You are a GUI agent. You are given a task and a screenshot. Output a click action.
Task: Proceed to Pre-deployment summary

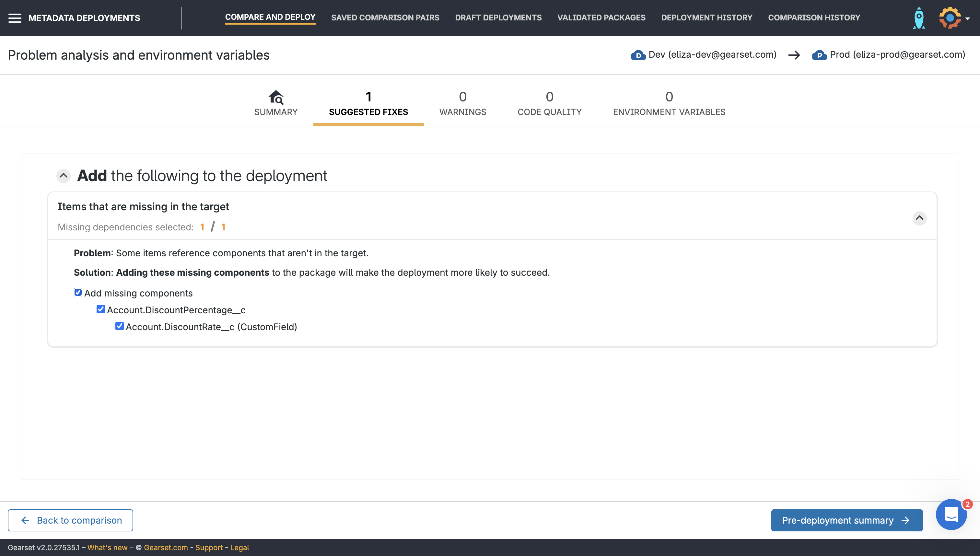pyautogui.click(x=846, y=520)
